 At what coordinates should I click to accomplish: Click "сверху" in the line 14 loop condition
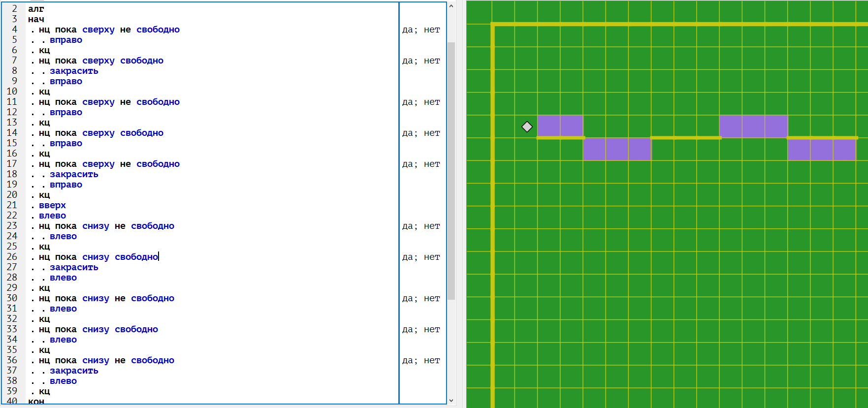tap(98, 133)
